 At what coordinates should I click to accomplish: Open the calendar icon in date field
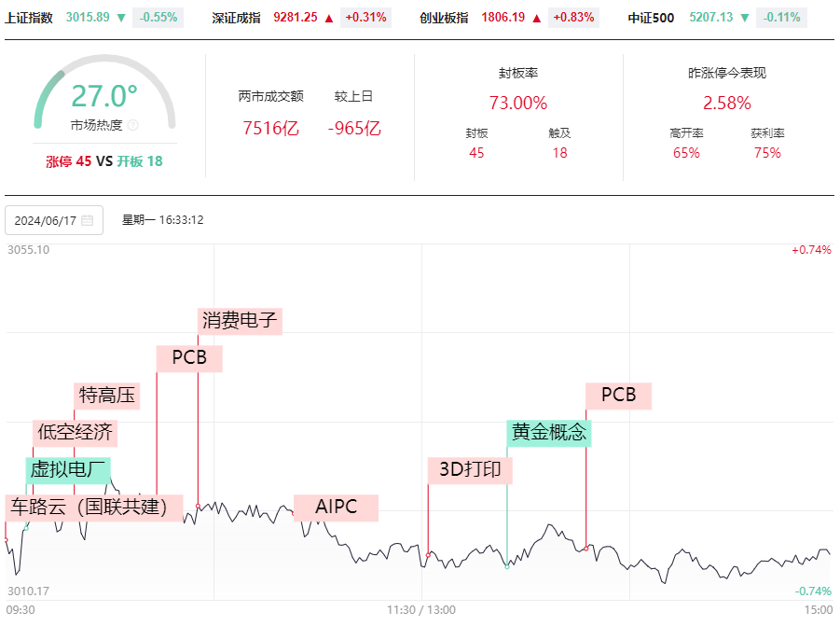click(88, 220)
